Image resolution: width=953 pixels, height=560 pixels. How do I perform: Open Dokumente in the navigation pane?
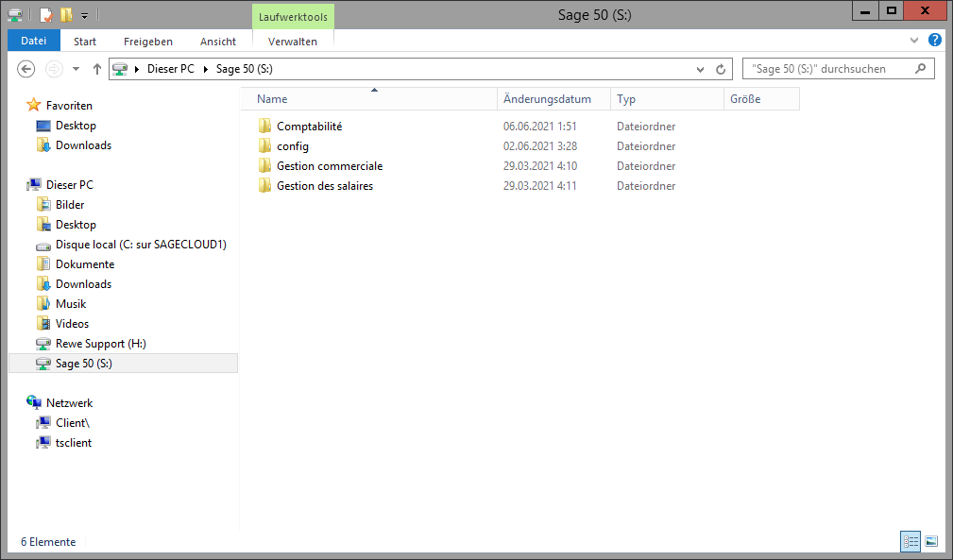point(84,264)
